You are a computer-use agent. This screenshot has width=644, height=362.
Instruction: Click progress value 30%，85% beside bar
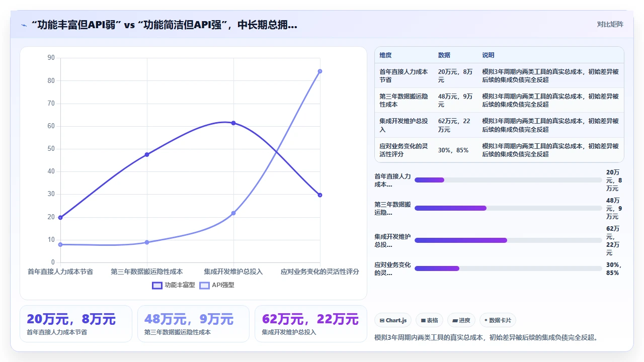(613, 268)
